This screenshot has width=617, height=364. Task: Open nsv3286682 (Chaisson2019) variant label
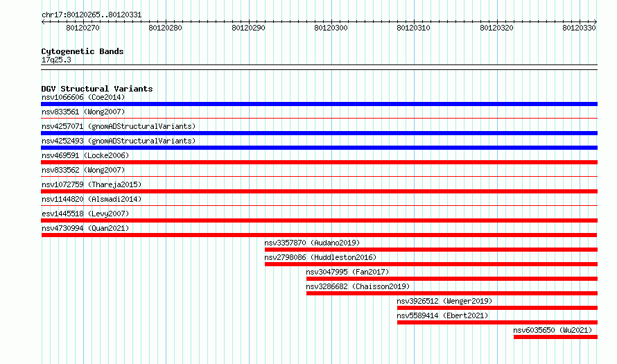[358, 286]
